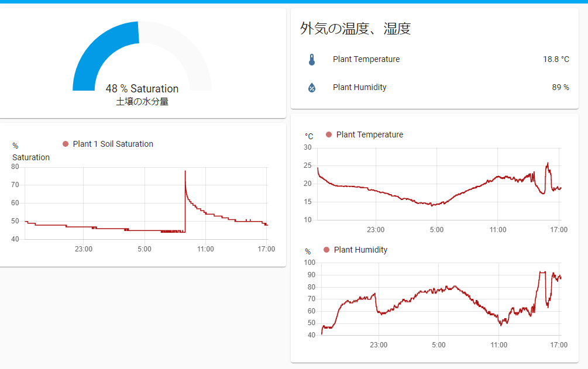Toggle the Plant 1 Soil Saturation legend label
The image size is (588, 369).
[113, 144]
